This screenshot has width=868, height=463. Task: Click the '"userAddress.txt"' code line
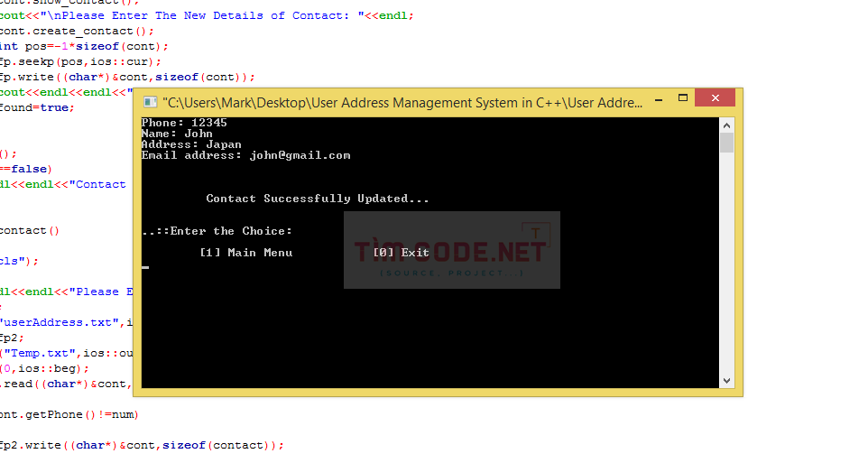pyautogui.click(x=67, y=322)
